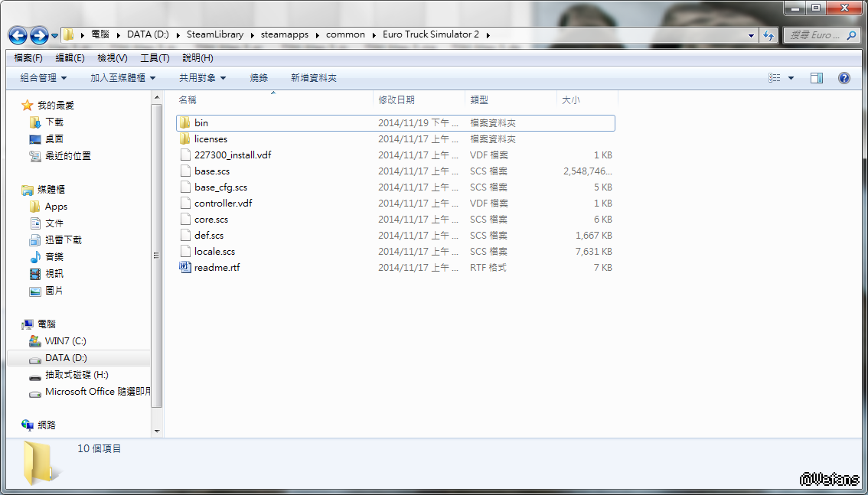Toggle the preview pane icon
The image size is (868, 495).
coord(817,78)
